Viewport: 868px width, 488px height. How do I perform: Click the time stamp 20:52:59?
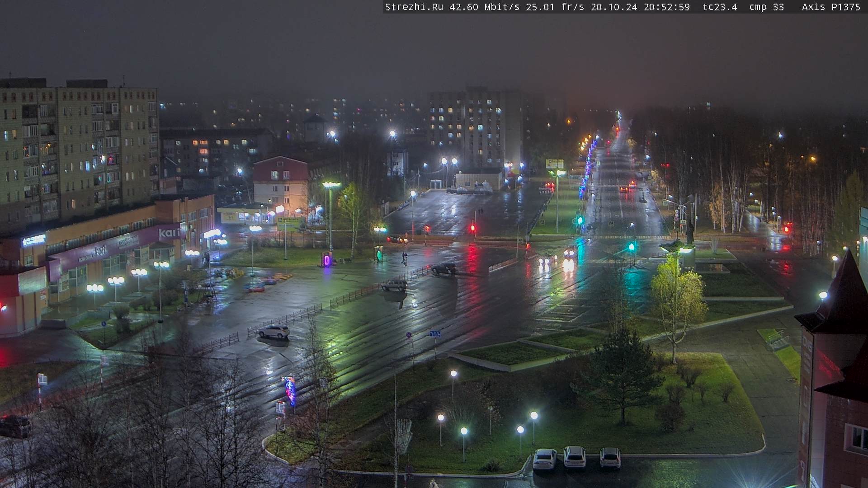pyautogui.click(x=667, y=7)
